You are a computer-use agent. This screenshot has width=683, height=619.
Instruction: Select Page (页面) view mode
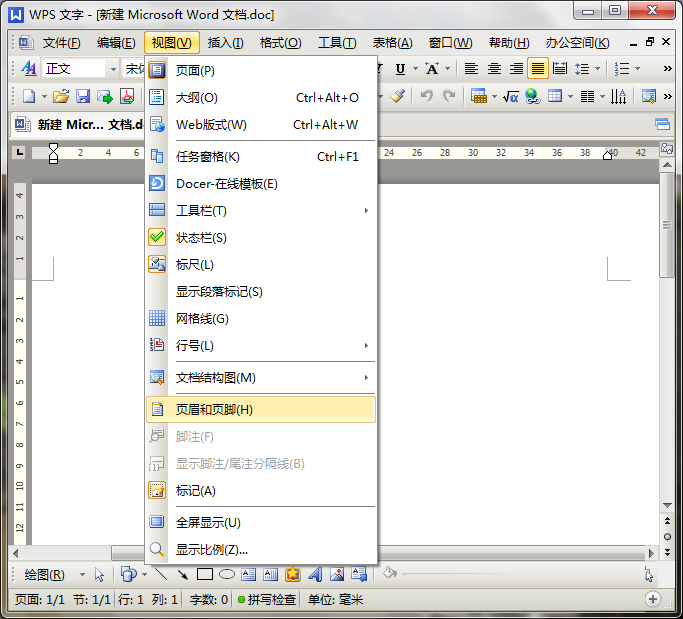coord(261,71)
